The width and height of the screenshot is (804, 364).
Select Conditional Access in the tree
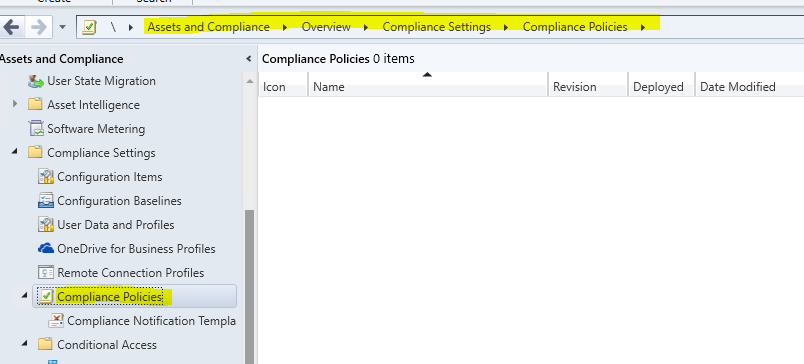point(107,345)
